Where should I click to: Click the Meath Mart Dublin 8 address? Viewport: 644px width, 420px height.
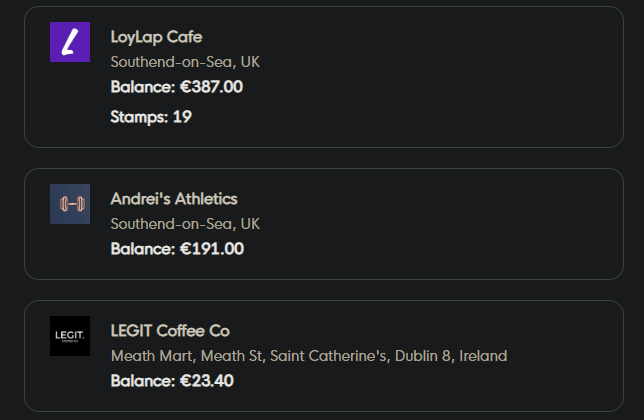[x=308, y=356]
